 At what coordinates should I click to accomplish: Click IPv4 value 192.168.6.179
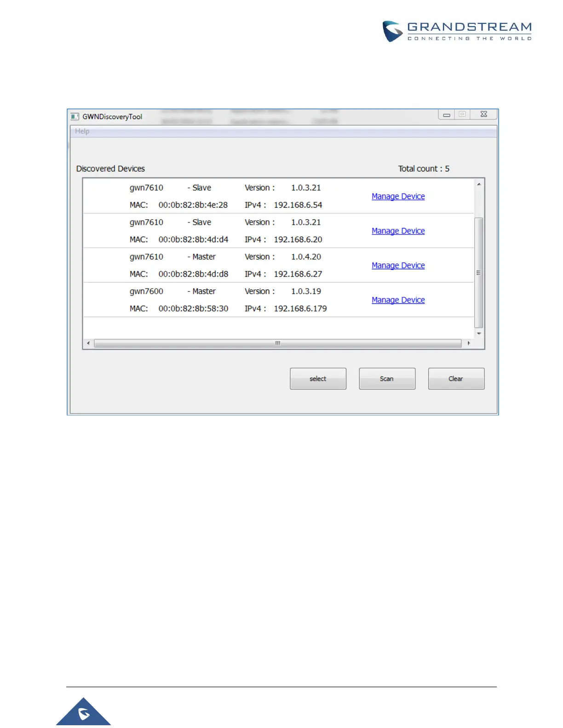tap(300, 308)
